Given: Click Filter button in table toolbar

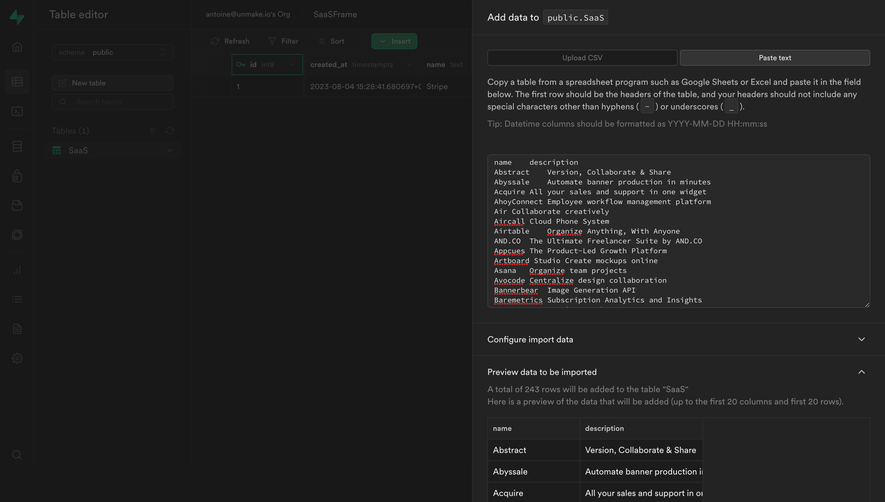Looking at the screenshot, I should coord(283,41).
